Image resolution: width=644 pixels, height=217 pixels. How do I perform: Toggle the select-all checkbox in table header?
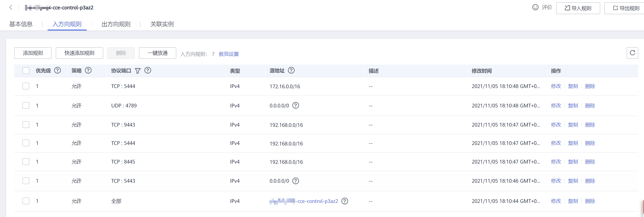(x=26, y=71)
